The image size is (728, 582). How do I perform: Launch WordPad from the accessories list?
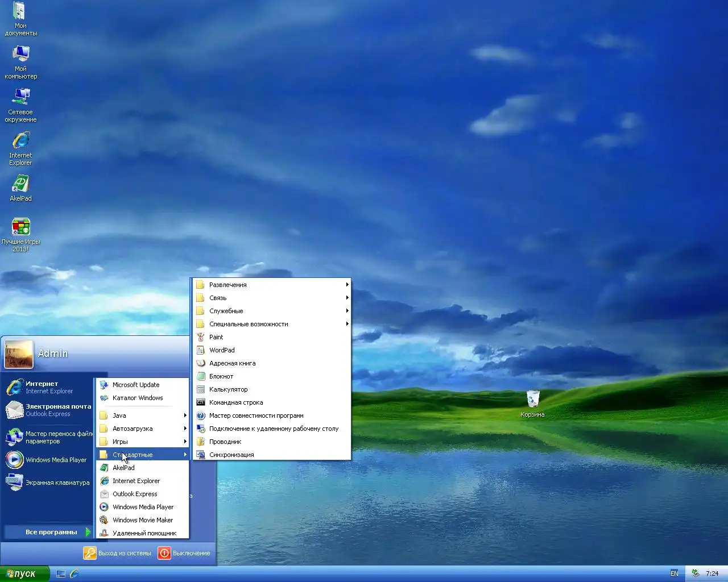(x=271, y=350)
